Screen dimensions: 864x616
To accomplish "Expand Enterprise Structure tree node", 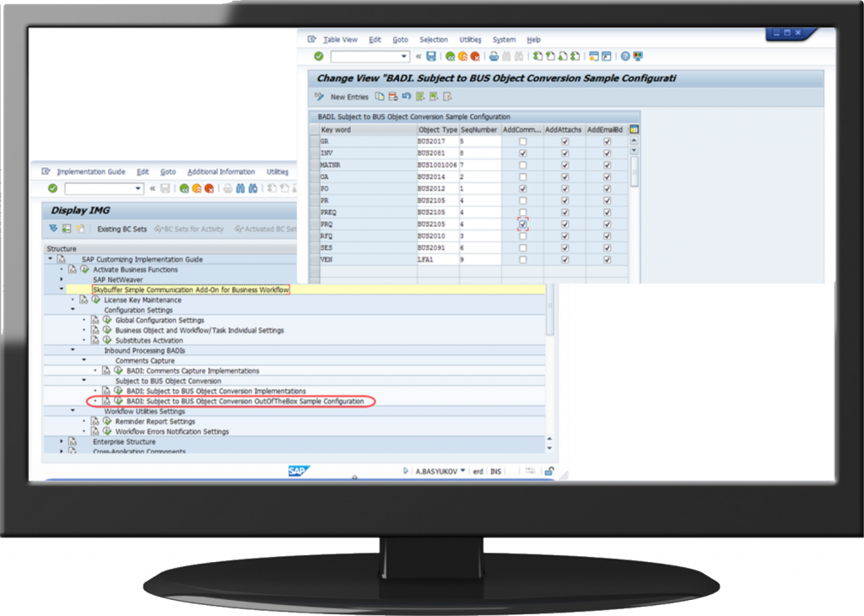I will [61, 441].
